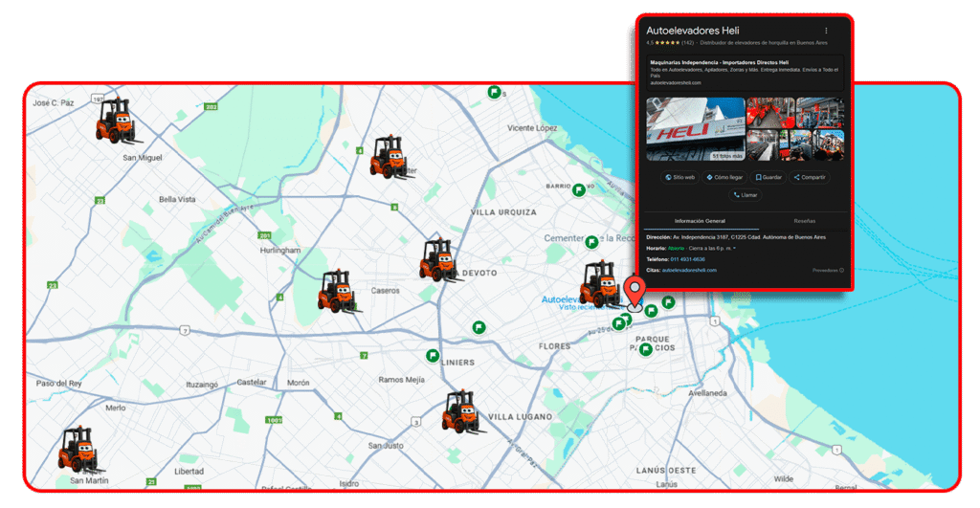
Task: Click the green flag marker near Liniers
Action: tap(432, 356)
